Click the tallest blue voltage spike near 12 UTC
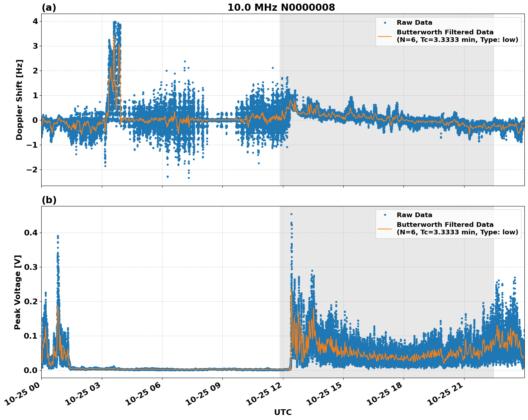528x420 pixels. (x=291, y=214)
